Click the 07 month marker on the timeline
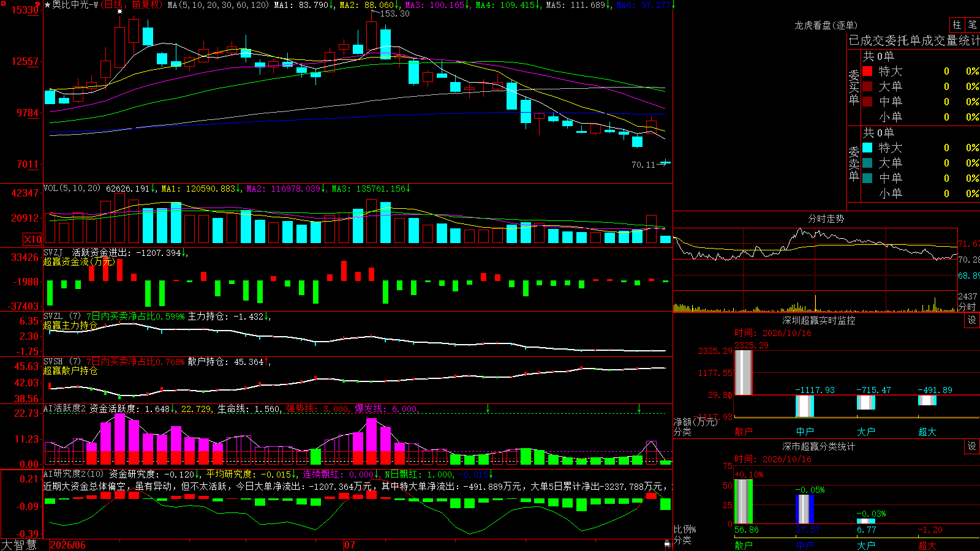 click(x=350, y=545)
